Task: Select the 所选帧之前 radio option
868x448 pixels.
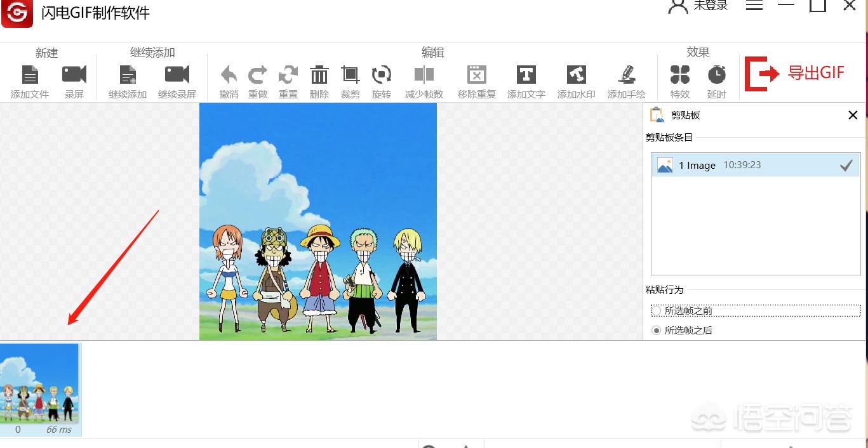Action: click(657, 311)
